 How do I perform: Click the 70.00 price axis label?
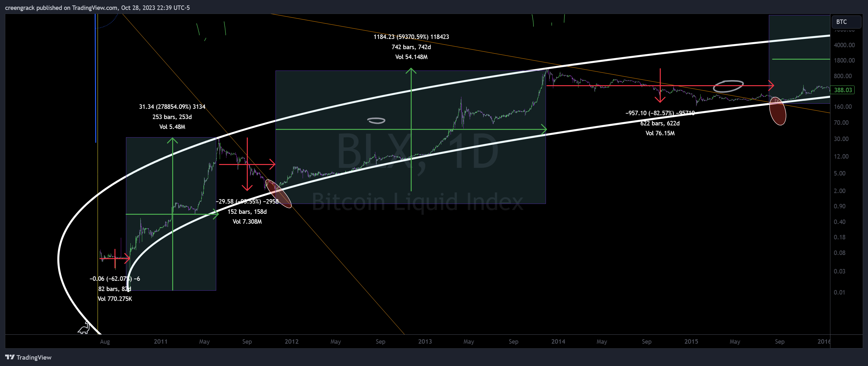841,123
